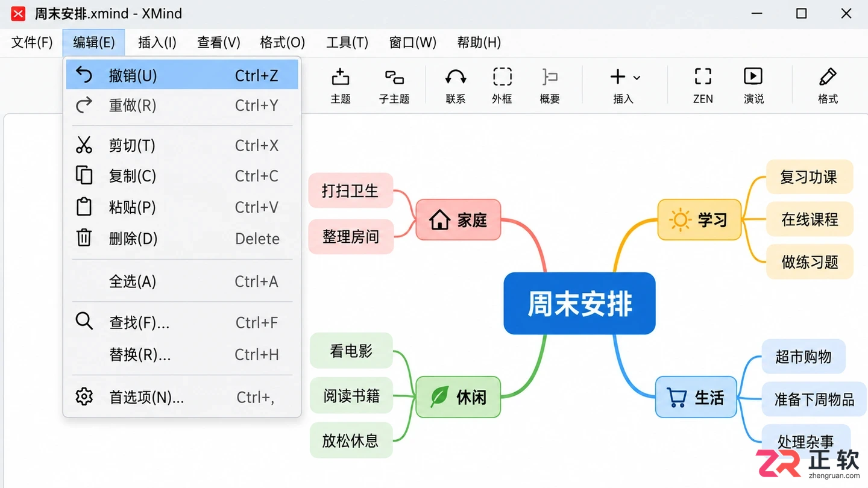Screen dimensions: 868x488
Task: Click the trash Delete icon
Action: point(84,238)
